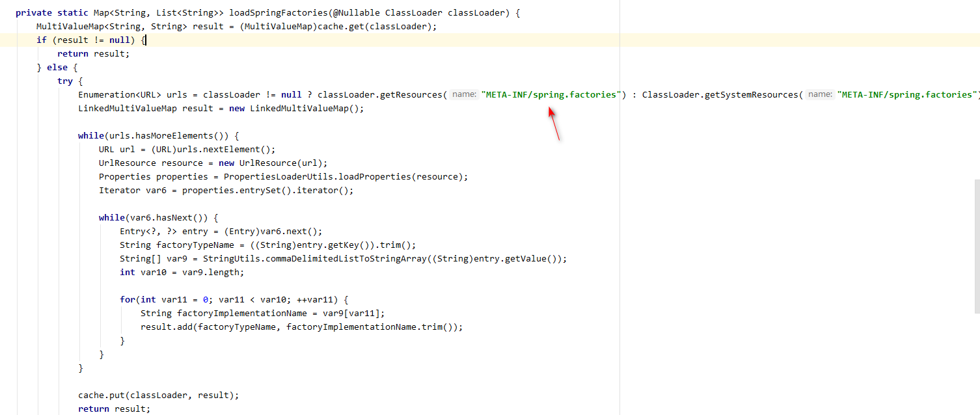Select the @Nullable annotation
This screenshot has width=980, height=415.
pyautogui.click(x=357, y=12)
